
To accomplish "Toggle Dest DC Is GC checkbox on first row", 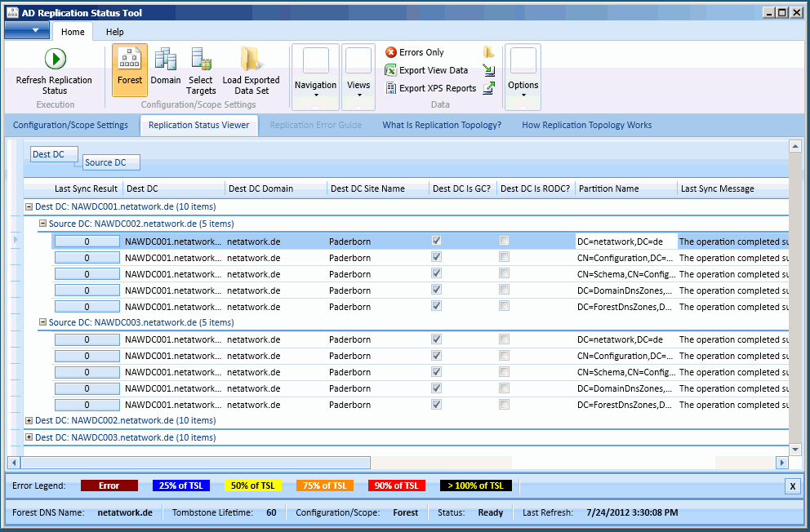I will (436, 240).
